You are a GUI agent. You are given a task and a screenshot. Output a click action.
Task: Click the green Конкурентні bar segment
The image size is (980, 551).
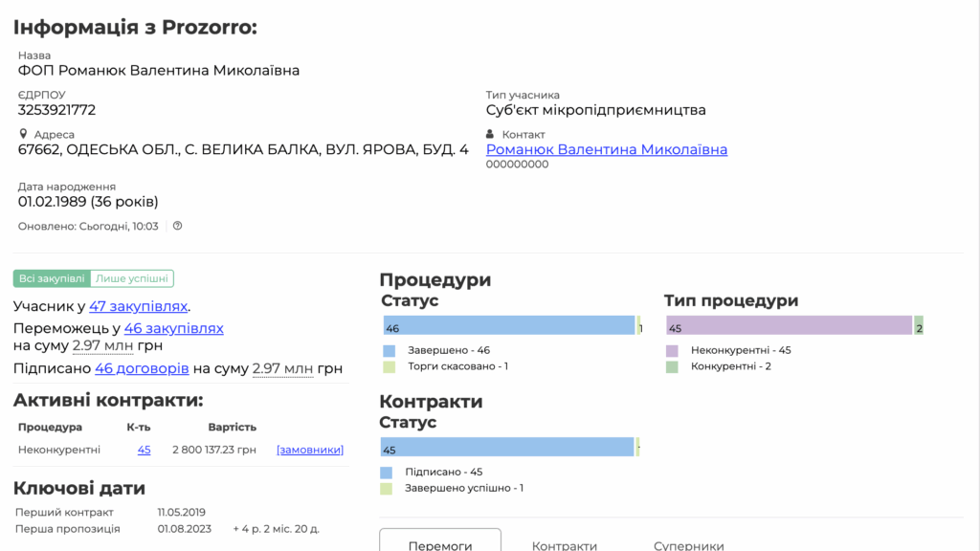[919, 326]
